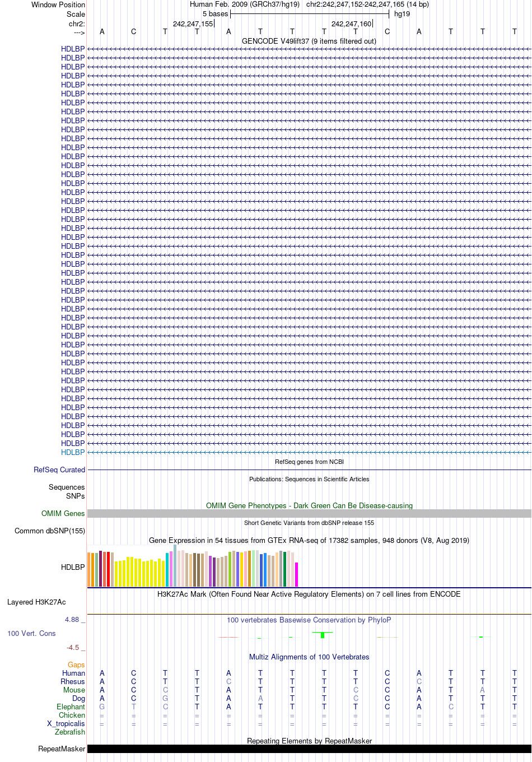532x762 pixels.
Task: Select the Mouse species row label
Action: (x=74, y=690)
